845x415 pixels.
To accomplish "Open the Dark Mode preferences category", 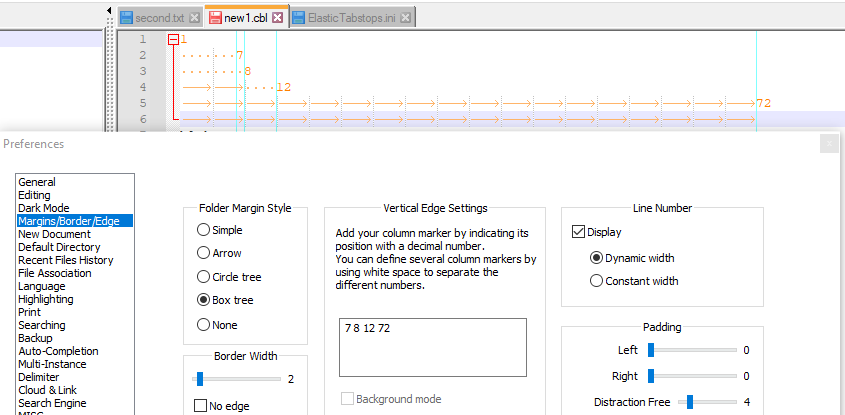I will coord(44,208).
